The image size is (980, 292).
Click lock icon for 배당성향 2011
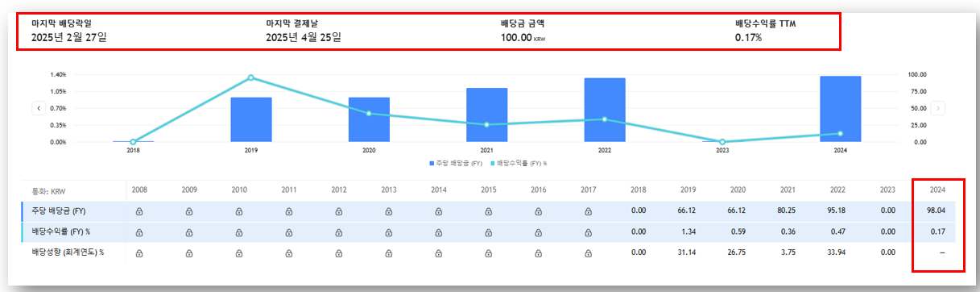tap(288, 252)
